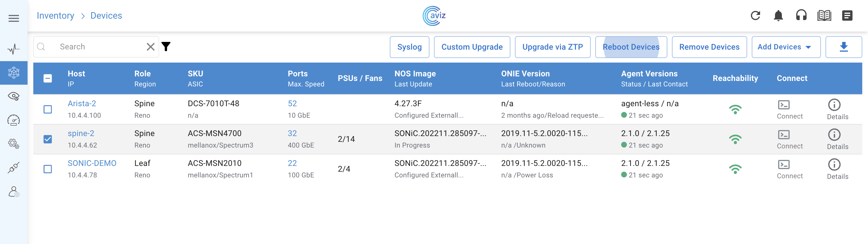The image size is (868, 244).
Task: Open Inventory breadcrumb link
Action: [55, 16]
